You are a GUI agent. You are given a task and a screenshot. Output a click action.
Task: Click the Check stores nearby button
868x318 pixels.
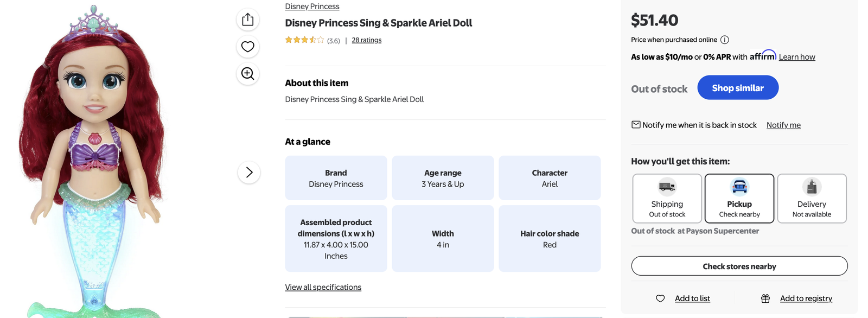[x=739, y=266]
